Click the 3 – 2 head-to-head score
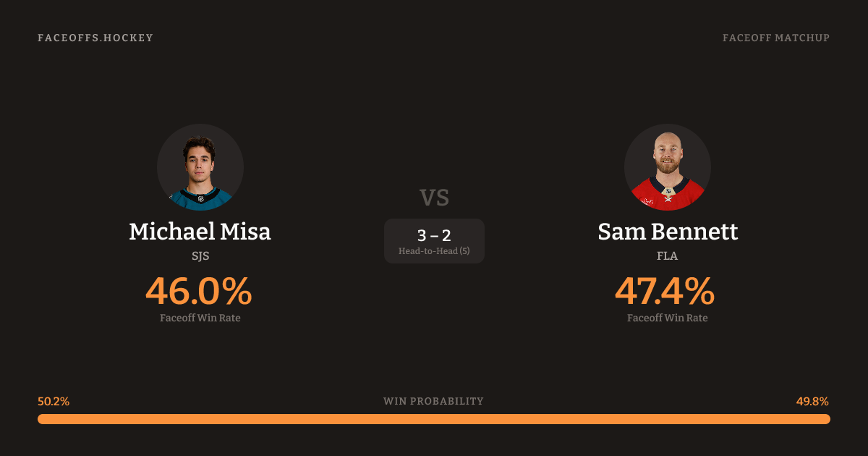This screenshot has height=456, width=868. click(434, 235)
